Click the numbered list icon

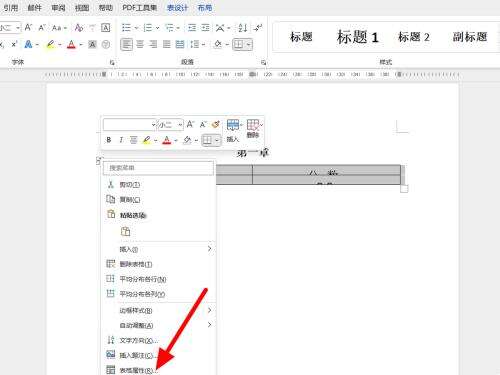click(148, 28)
